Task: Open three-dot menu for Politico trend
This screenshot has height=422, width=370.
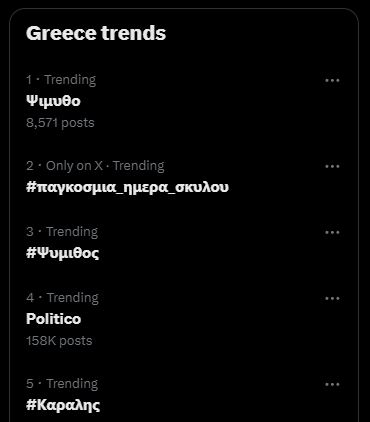Action: (332, 298)
